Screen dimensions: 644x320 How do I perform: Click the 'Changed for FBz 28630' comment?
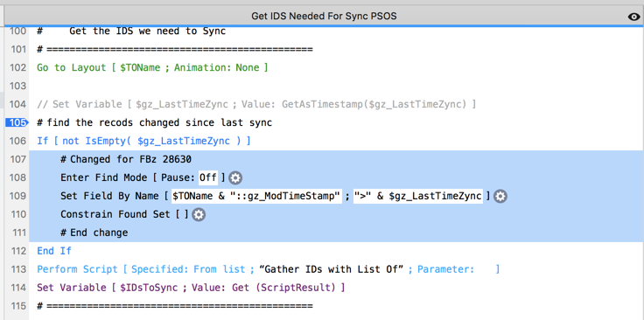coord(126,160)
